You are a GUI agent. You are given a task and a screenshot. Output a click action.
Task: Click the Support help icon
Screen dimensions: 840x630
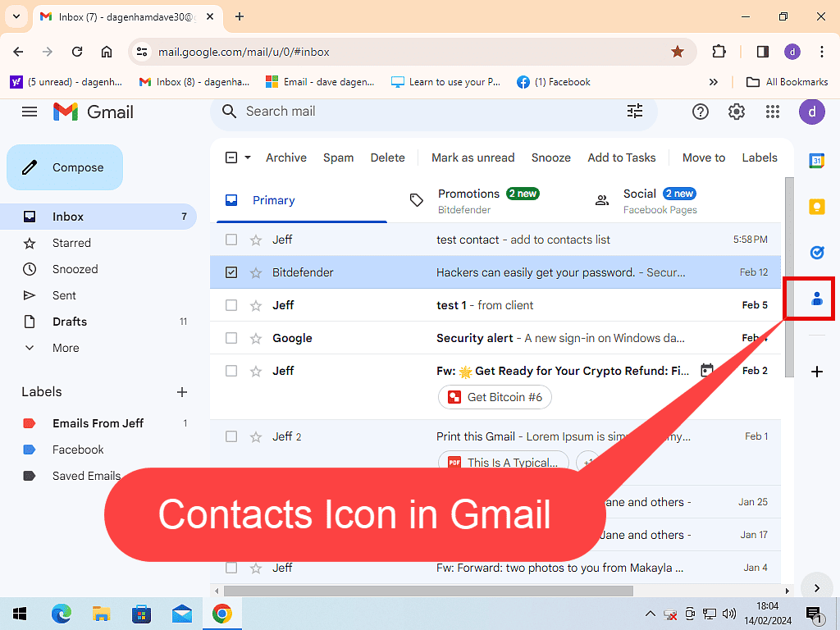click(x=700, y=112)
